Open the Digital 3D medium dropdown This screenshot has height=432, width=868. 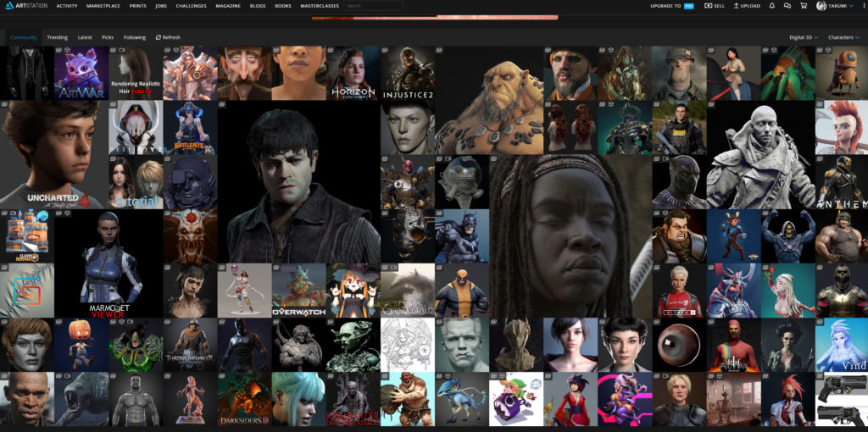point(804,37)
